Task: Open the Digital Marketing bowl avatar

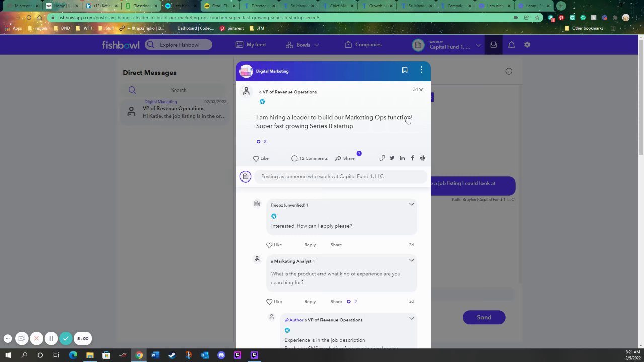Action: (x=246, y=71)
